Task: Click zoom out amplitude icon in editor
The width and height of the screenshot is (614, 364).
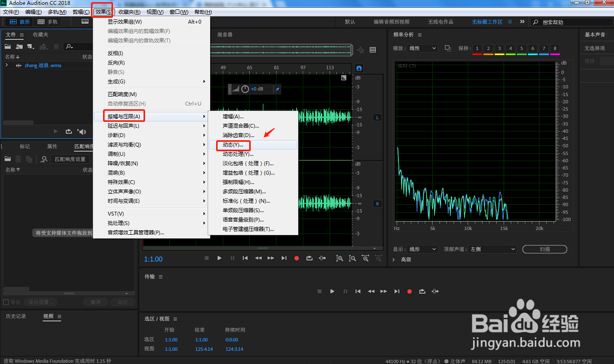Action: click(x=352, y=258)
